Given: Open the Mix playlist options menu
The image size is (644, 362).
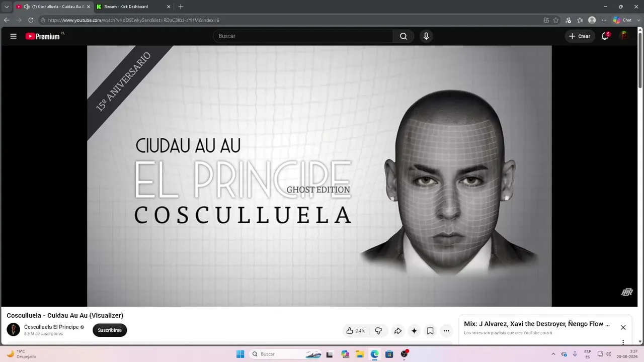Looking at the screenshot, I should coord(623,342).
